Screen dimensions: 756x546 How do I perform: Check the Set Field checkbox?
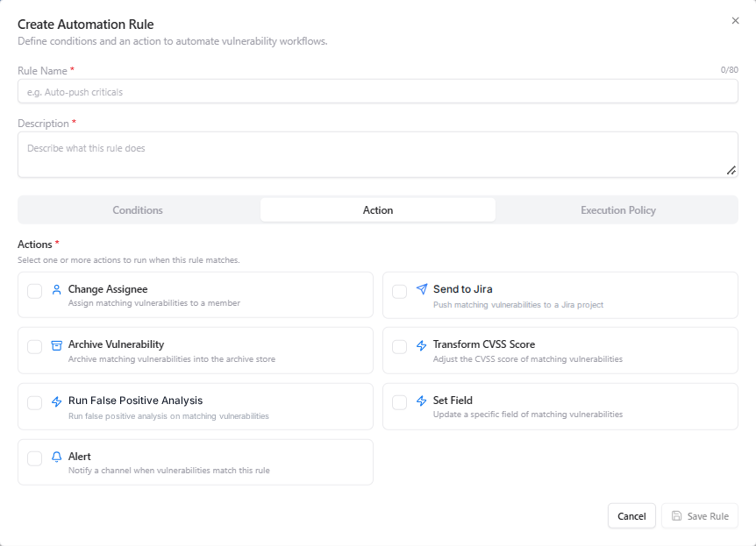pyautogui.click(x=399, y=402)
